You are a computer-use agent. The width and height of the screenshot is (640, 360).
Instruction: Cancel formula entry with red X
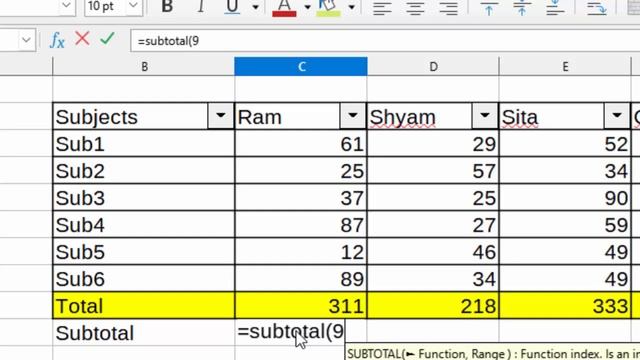tap(82, 39)
